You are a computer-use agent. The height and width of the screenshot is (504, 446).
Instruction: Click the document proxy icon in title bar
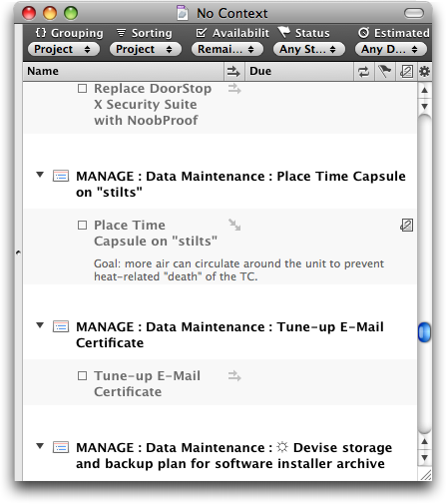(183, 13)
